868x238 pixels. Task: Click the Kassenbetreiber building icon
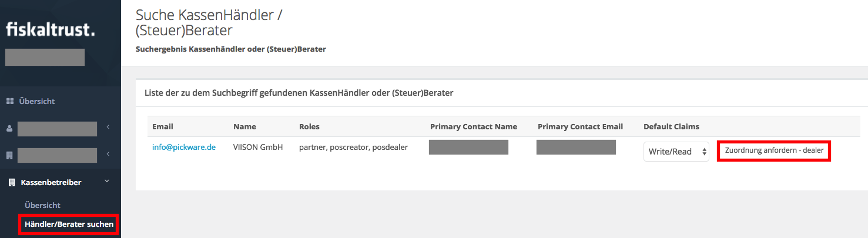11,182
